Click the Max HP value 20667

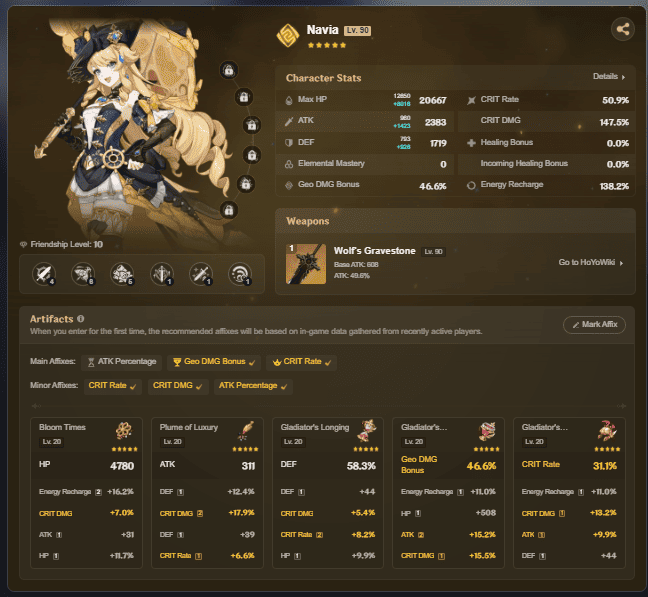pyautogui.click(x=433, y=100)
